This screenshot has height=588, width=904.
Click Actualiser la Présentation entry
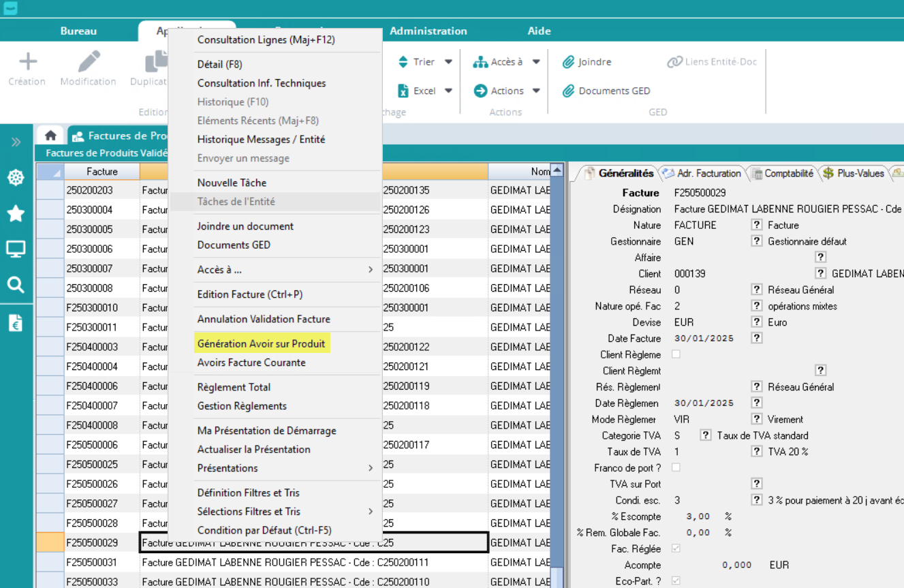[x=253, y=450]
